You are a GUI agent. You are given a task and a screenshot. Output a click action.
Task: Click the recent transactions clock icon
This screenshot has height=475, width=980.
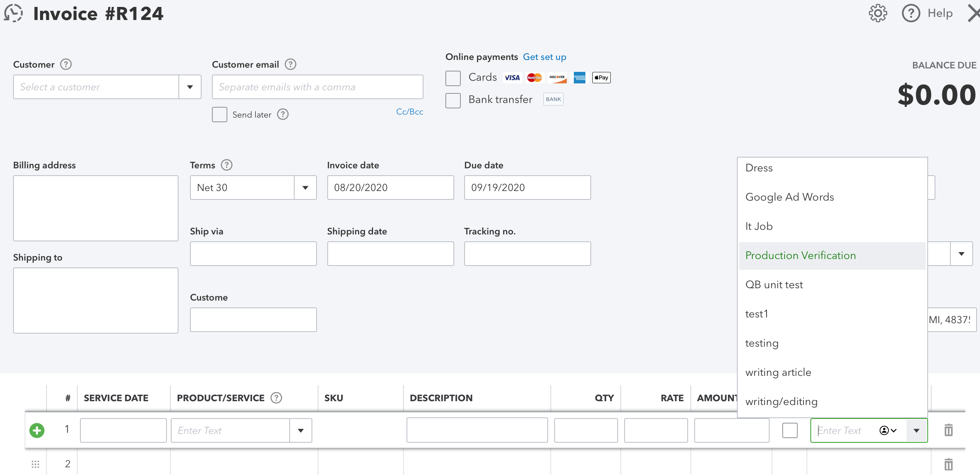coord(13,13)
